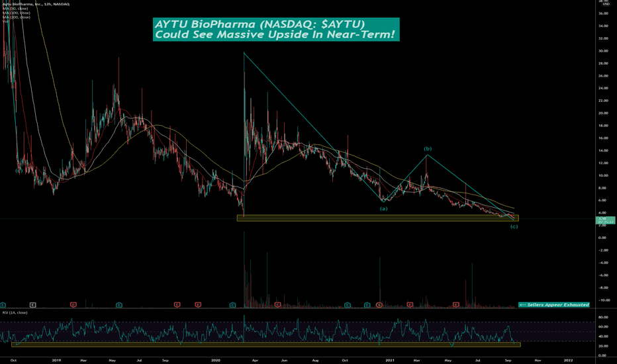Click the (b) wave label

point(428,149)
